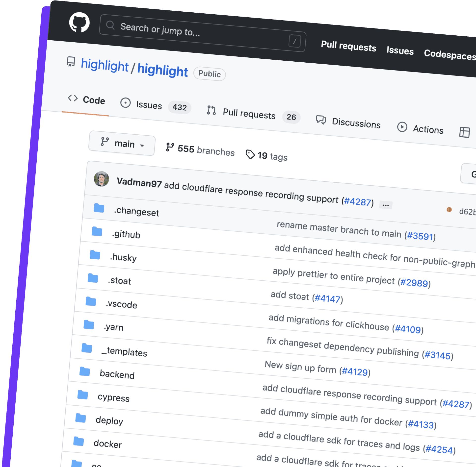The height and width of the screenshot is (467, 476).
Task: Open the highlight owner link
Action: [105, 65]
